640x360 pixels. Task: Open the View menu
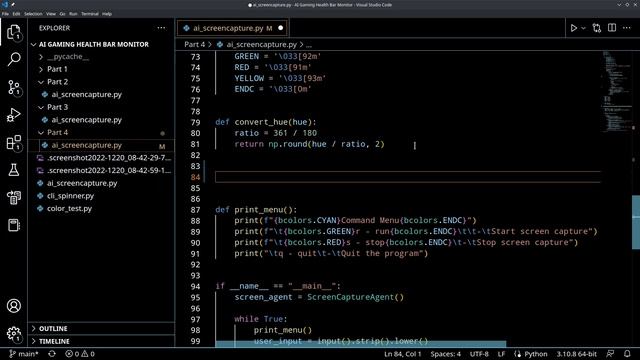click(51, 14)
